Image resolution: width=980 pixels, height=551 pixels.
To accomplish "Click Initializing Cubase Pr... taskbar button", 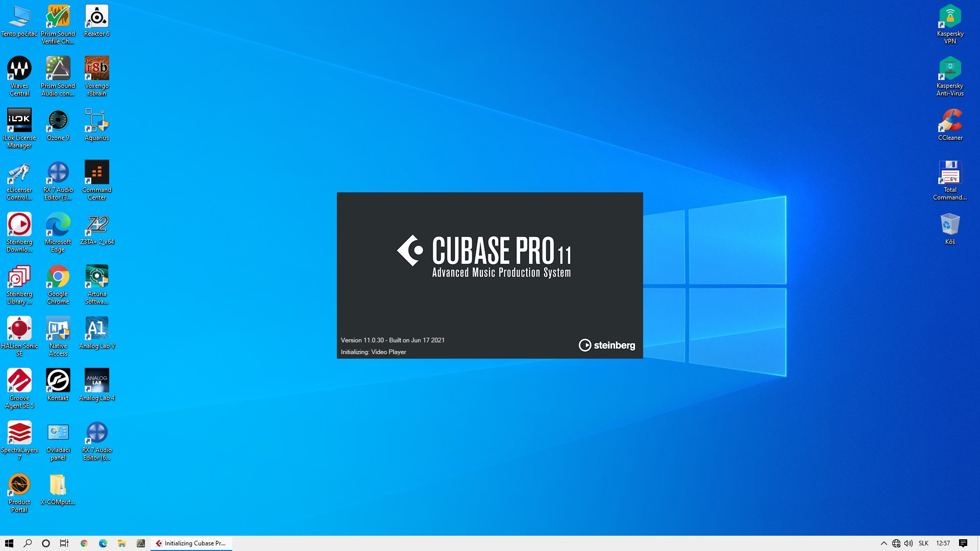I will click(x=191, y=543).
